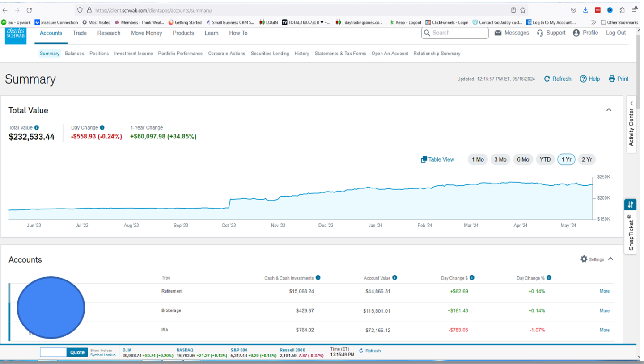Select the 1 Mo chart range
This screenshot has height=364, width=644.
pos(478,159)
